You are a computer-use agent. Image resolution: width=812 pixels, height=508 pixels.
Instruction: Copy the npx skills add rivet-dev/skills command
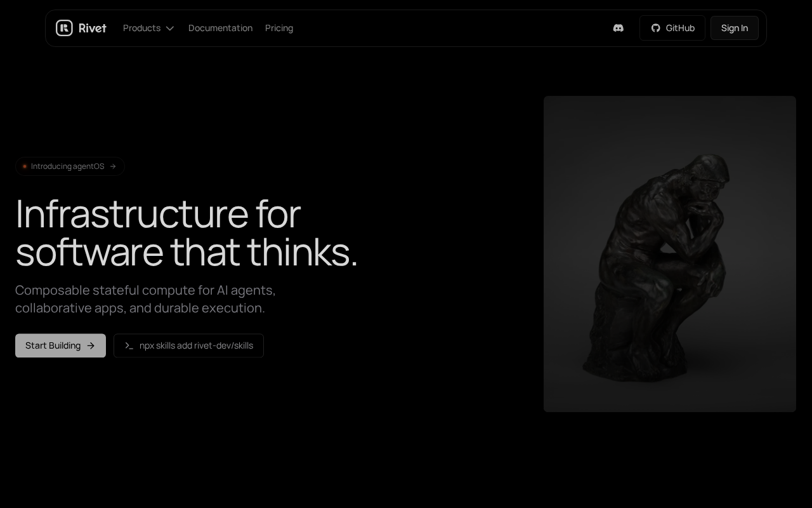(x=188, y=345)
